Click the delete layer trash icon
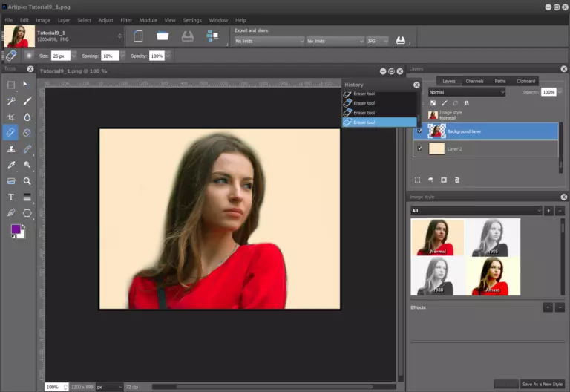The height and width of the screenshot is (392, 570). click(457, 180)
